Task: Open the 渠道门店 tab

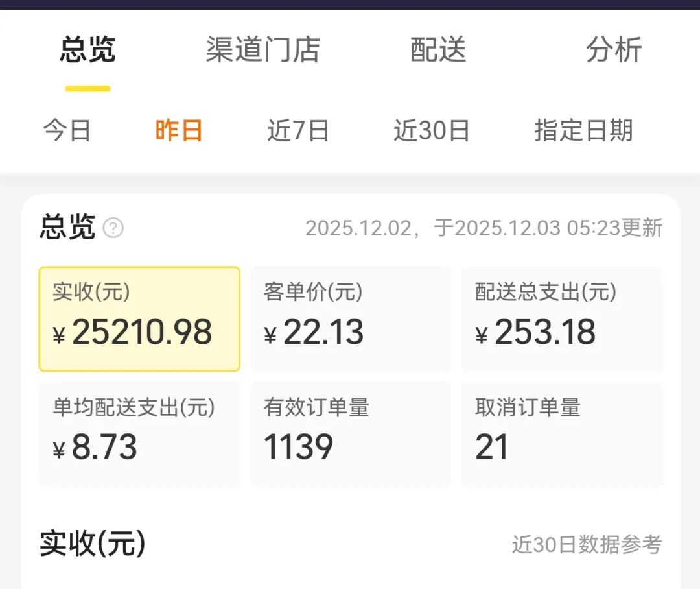Action: tap(262, 50)
